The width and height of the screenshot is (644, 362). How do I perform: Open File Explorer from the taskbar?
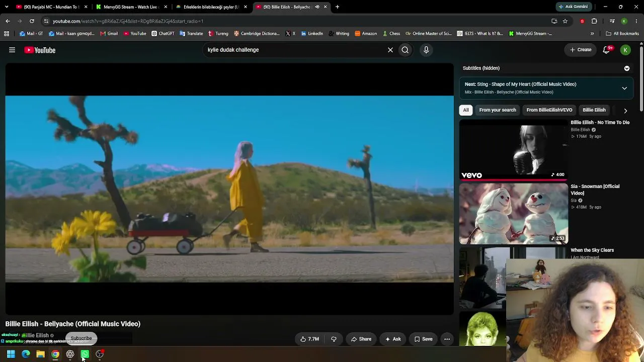tap(40, 354)
